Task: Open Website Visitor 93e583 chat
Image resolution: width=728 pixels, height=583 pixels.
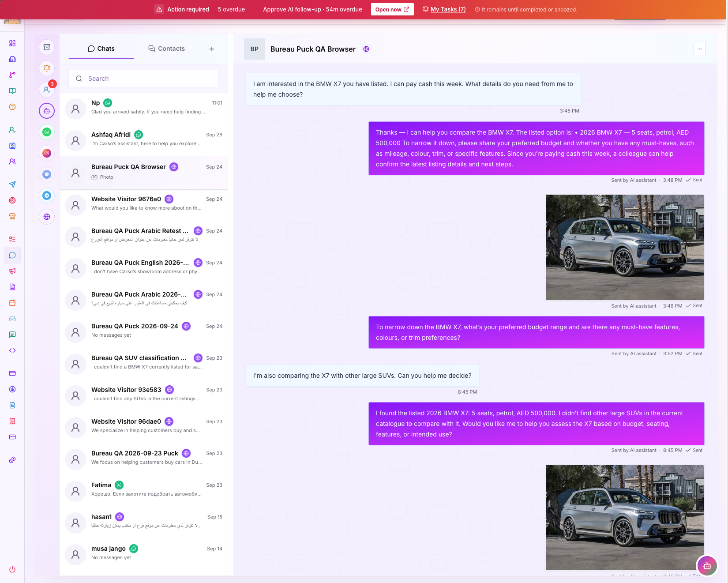Action: tap(144, 396)
